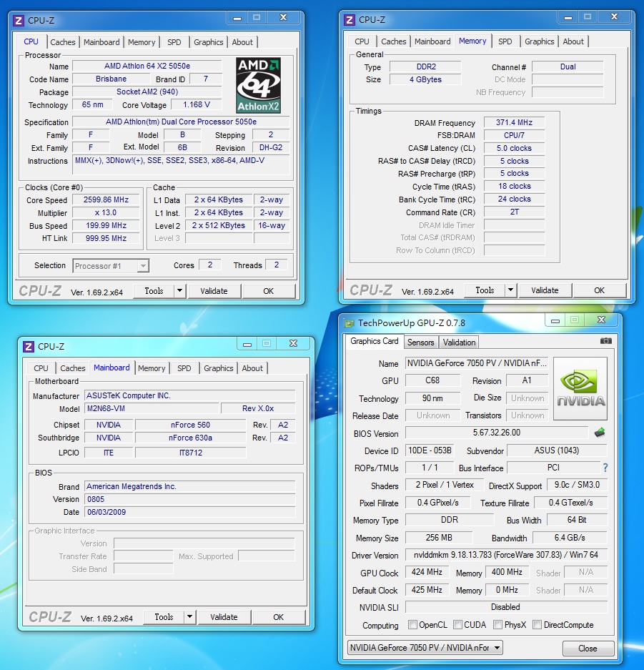Click the Driver Version field in GPU-Z
The width and height of the screenshot is (644, 670).
point(506,555)
